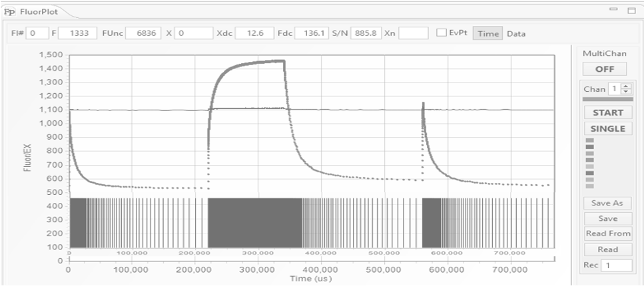The image size is (644, 286).
Task: Switch x-axis to Data mode
Action: (x=516, y=33)
